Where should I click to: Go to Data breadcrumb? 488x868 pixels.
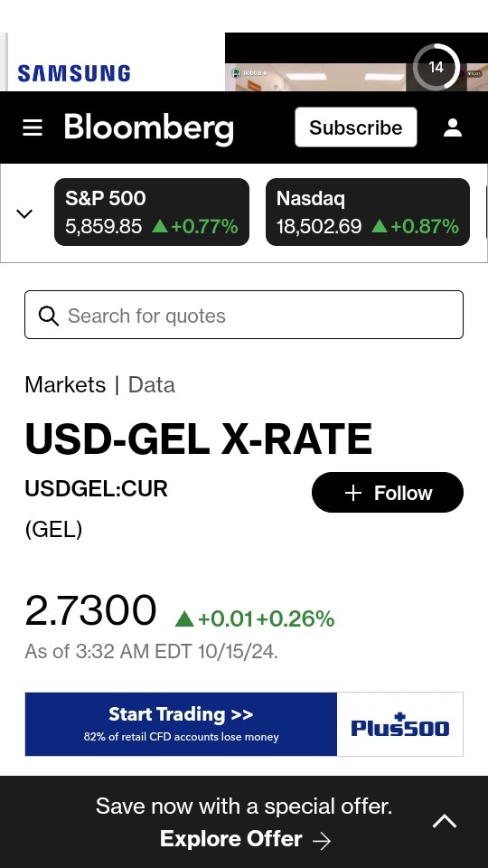[152, 385]
